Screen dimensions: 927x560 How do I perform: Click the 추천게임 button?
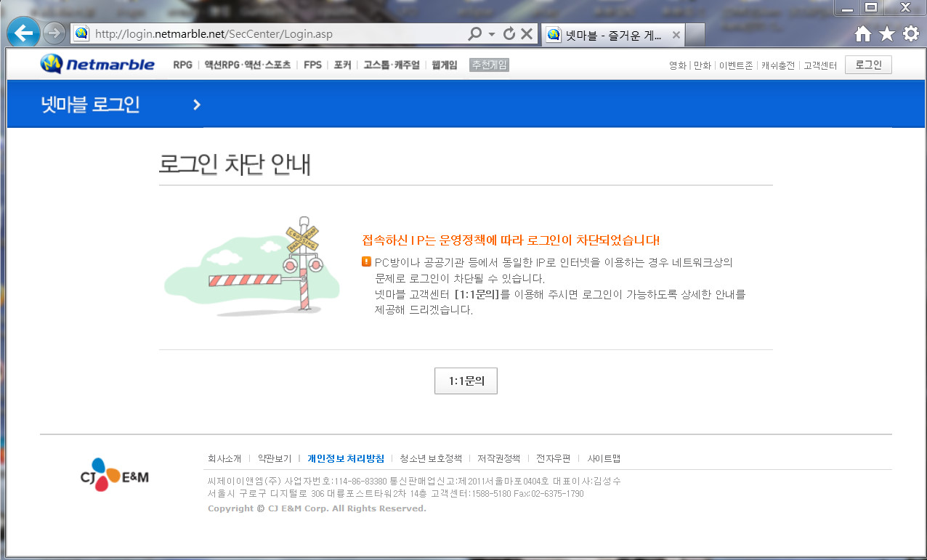(489, 65)
